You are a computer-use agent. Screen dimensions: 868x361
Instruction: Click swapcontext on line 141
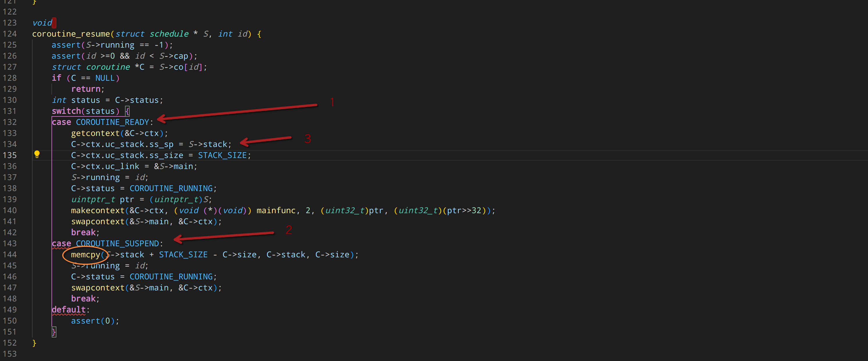98,222
